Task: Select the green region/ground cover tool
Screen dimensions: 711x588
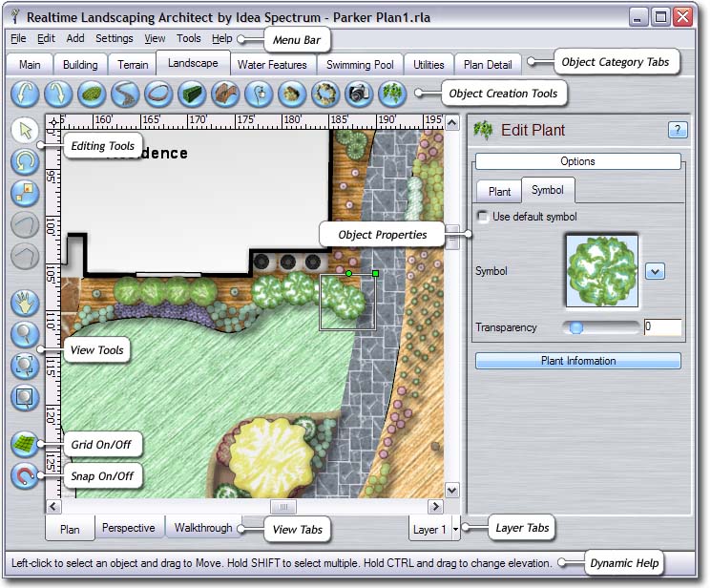Action: (x=92, y=94)
